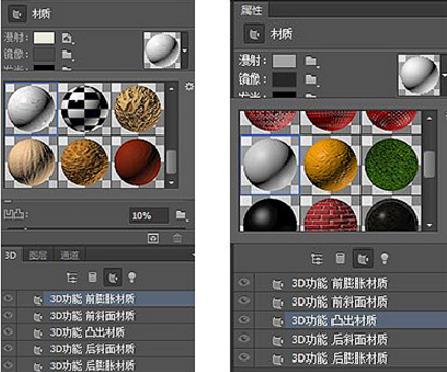Click up arrow of left material list scrollbar
Image resolution: width=447 pixels, height=372 pixels.
[x=171, y=89]
